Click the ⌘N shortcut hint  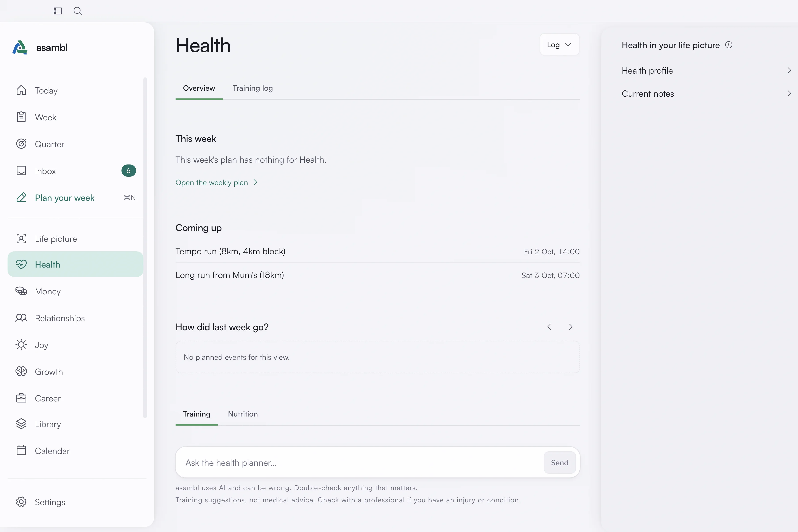point(130,198)
